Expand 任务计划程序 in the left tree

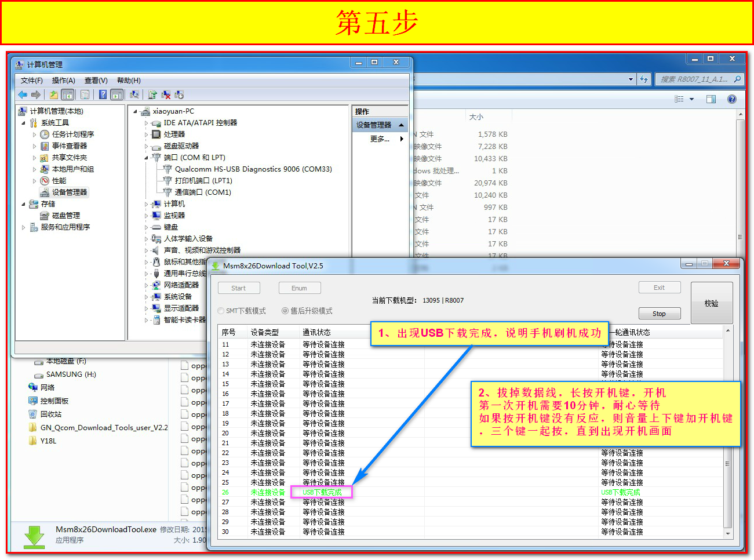pyautogui.click(x=34, y=135)
